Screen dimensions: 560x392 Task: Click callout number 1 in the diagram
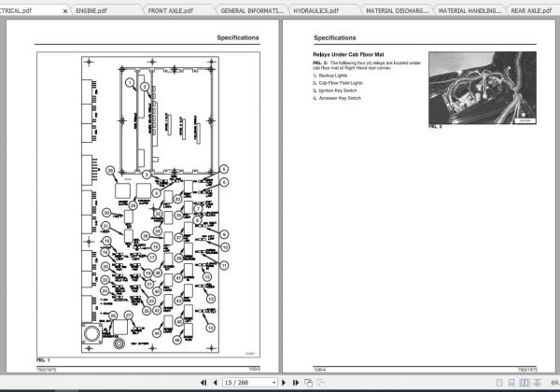[x=130, y=83]
